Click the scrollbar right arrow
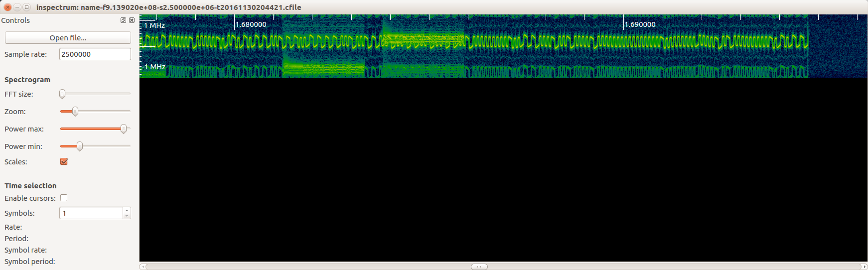This screenshot has height=270, width=868. [x=865, y=267]
